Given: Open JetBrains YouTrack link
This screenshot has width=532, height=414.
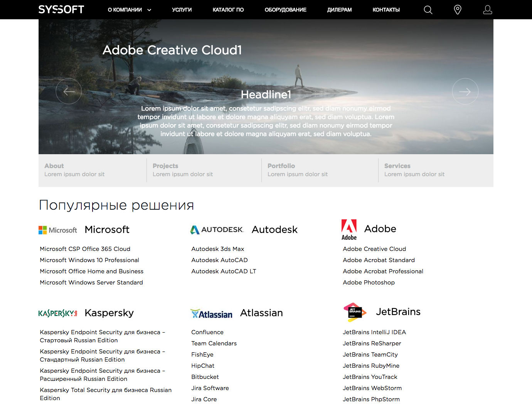Looking at the screenshot, I should 370,377.
